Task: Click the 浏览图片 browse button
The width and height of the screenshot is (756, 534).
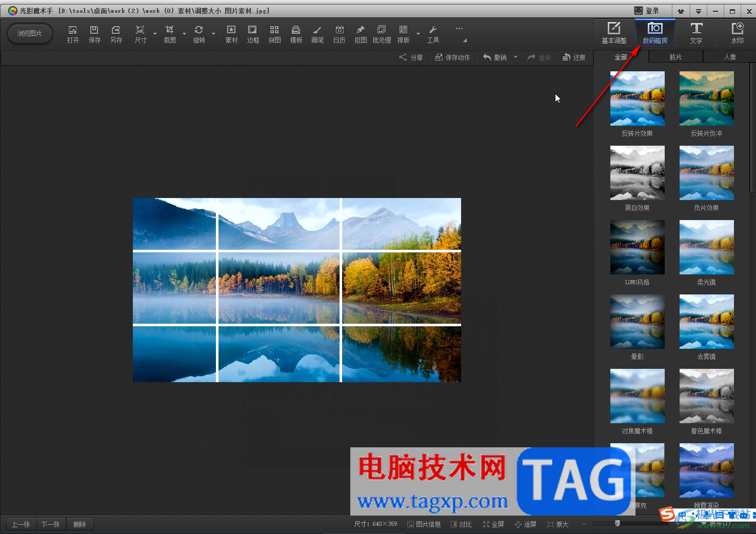Action: 30,33
